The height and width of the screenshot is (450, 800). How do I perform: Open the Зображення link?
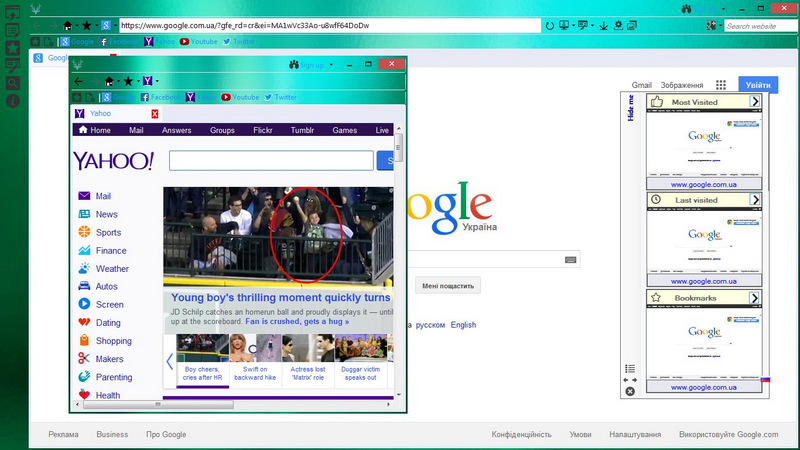click(682, 85)
